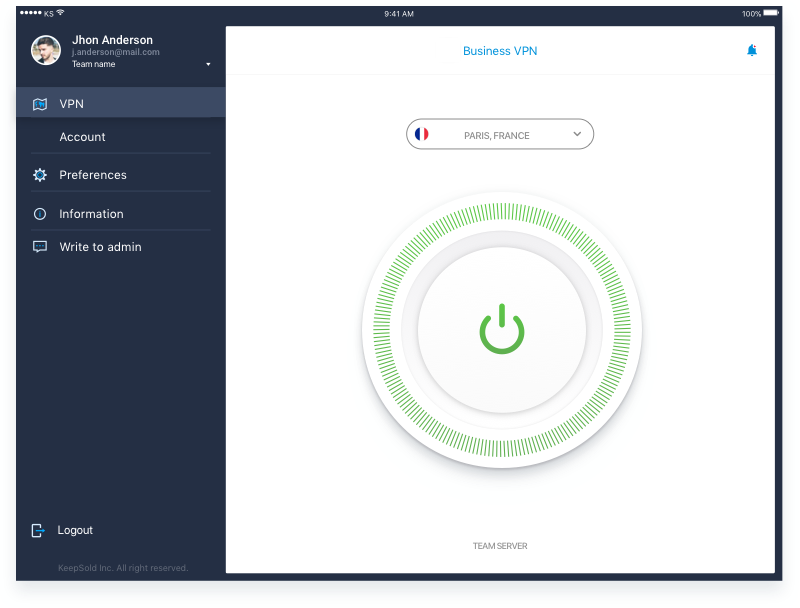The width and height of the screenshot is (800, 608).
Task: Select the Write to admin label
Action: (100, 247)
